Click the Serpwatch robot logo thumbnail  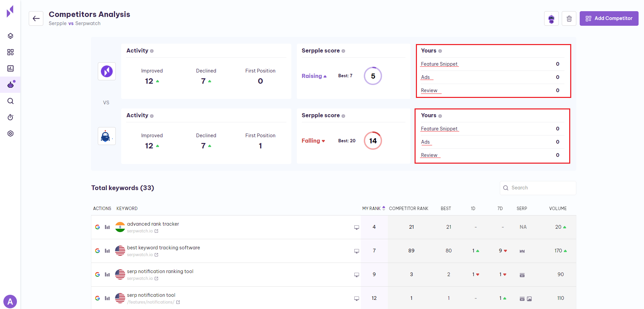click(107, 136)
